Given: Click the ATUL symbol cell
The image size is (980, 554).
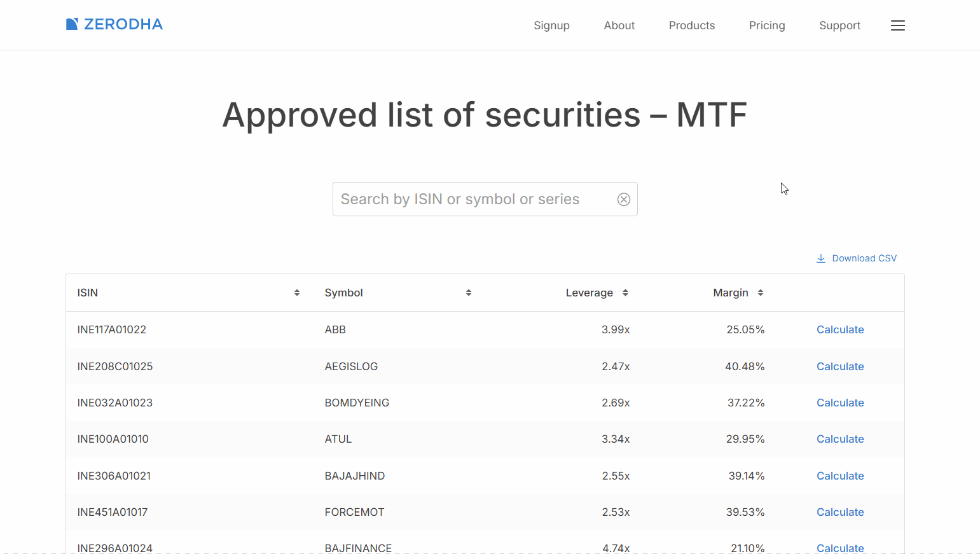Looking at the screenshot, I should (338, 439).
